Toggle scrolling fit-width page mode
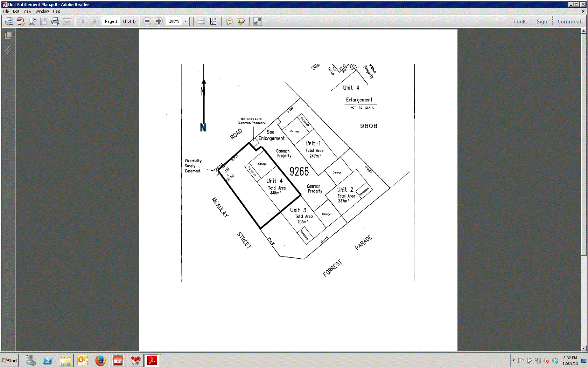The width and height of the screenshot is (588, 368). pos(202,21)
